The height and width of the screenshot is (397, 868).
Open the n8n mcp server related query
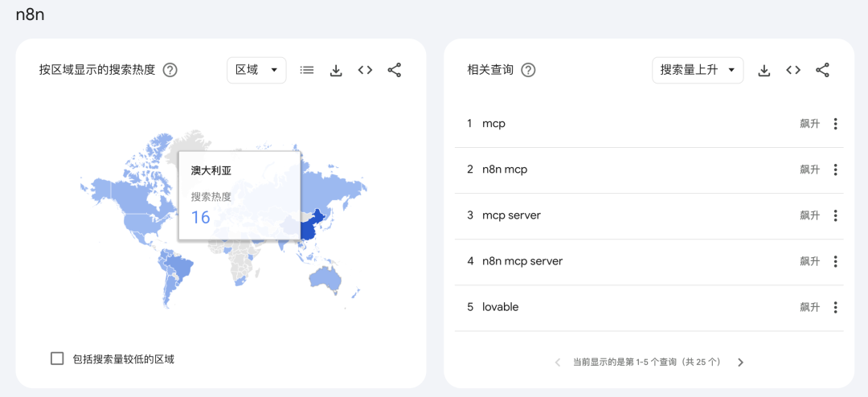pos(522,261)
